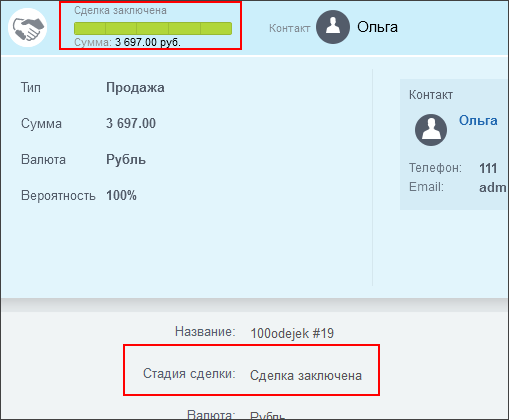This screenshot has height=420, width=509.
Task: Click Ольга's avatar in the header
Action: tap(333, 27)
